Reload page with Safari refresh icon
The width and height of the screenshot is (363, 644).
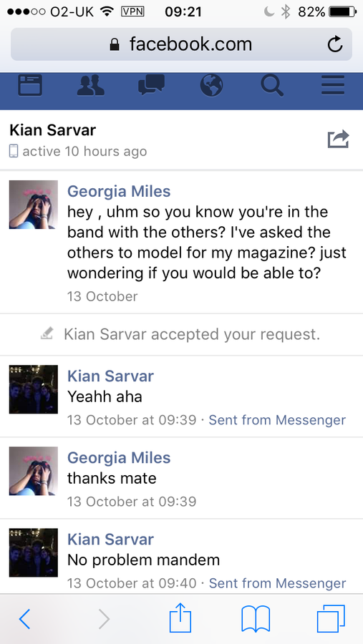(x=335, y=44)
